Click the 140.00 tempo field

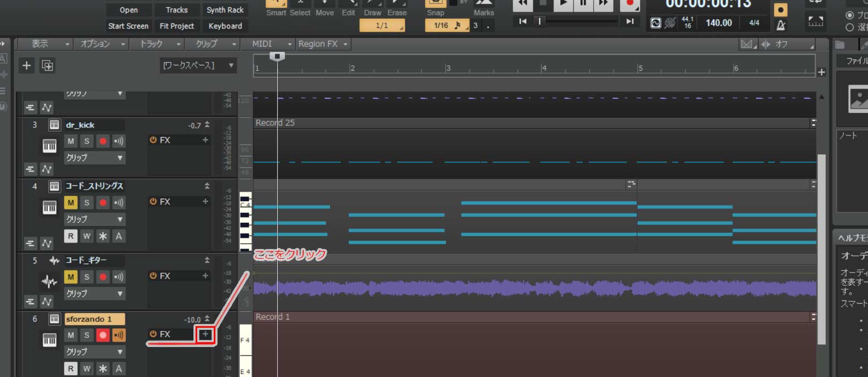pos(719,22)
